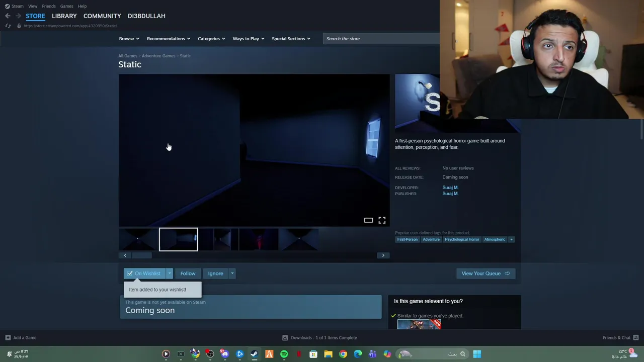Click the thumbnail strip scroll handle
This screenshot has height=362, width=644.
click(x=141, y=255)
